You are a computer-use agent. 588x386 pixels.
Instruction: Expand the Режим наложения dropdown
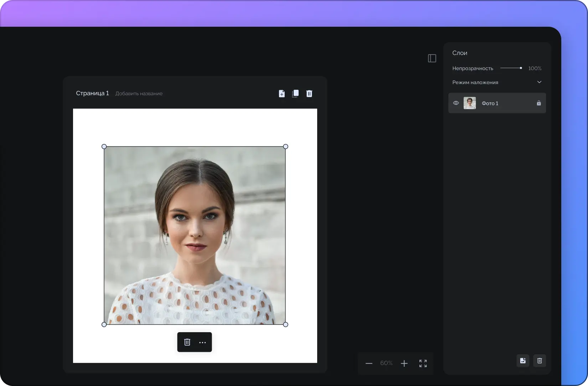(539, 82)
